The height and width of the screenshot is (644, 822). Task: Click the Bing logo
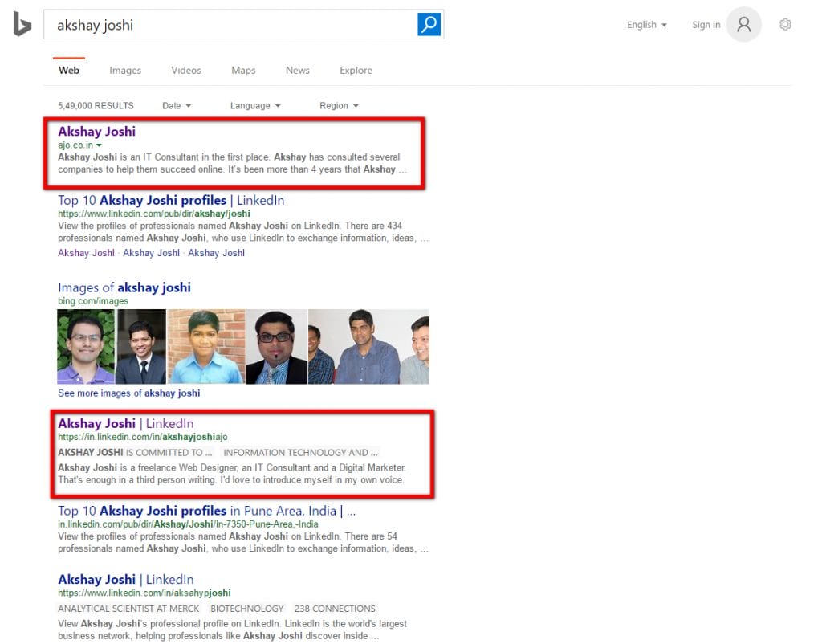[x=22, y=25]
